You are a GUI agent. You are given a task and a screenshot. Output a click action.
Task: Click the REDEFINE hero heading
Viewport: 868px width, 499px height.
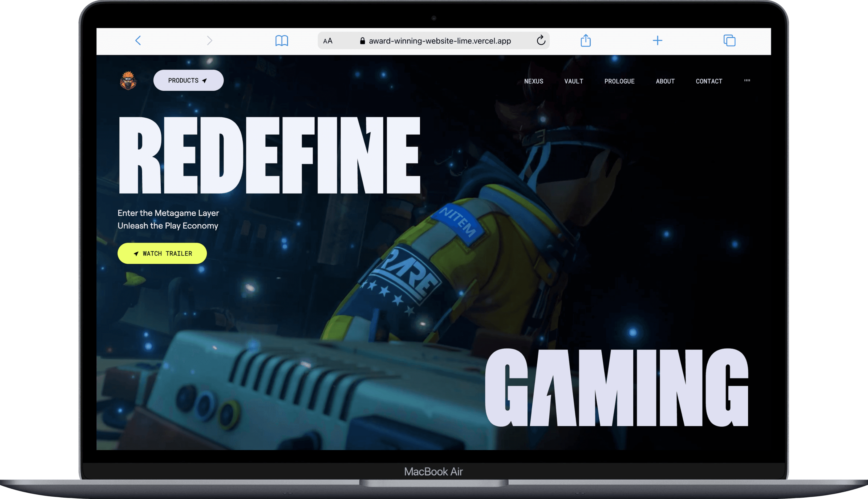pos(269,155)
